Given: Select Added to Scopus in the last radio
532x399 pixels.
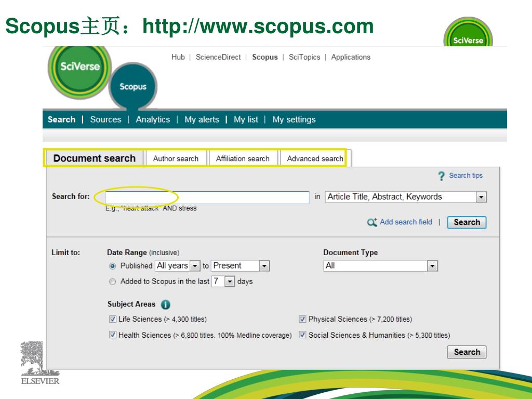Looking at the screenshot, I should pos(113,282).
